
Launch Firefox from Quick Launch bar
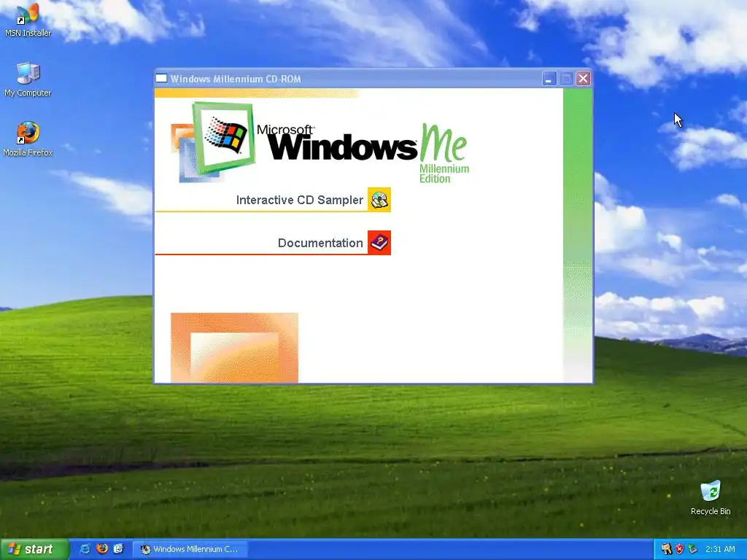(x=102, y=549)
